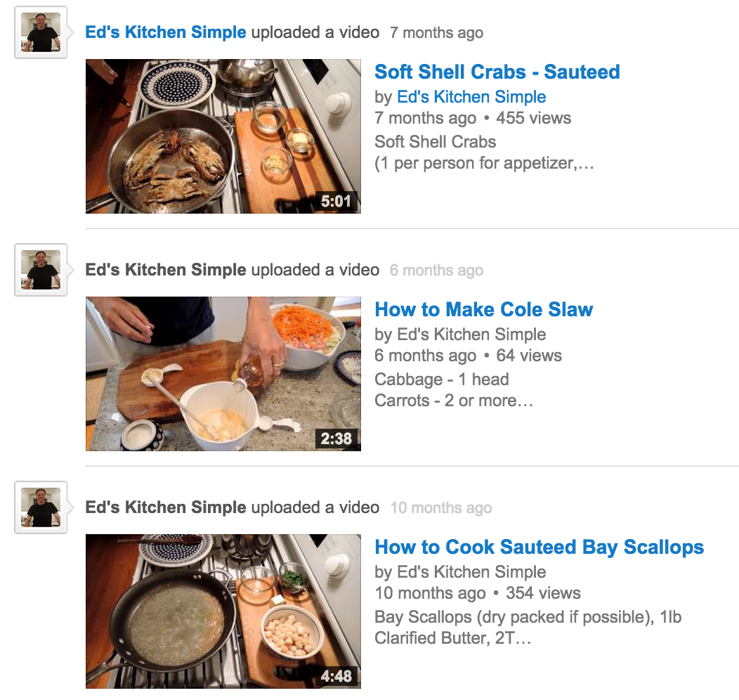
Task: Click the '10 months ago' header timestamp
Action: [440, 507]
